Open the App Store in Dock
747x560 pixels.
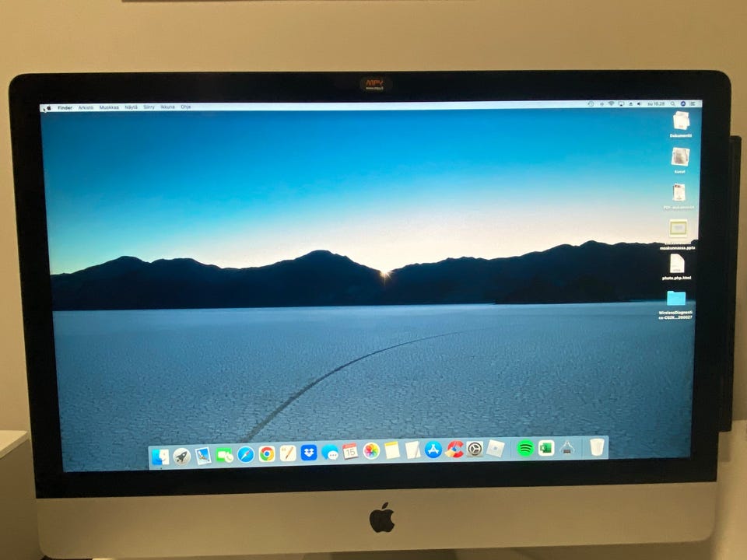[433, 449]
